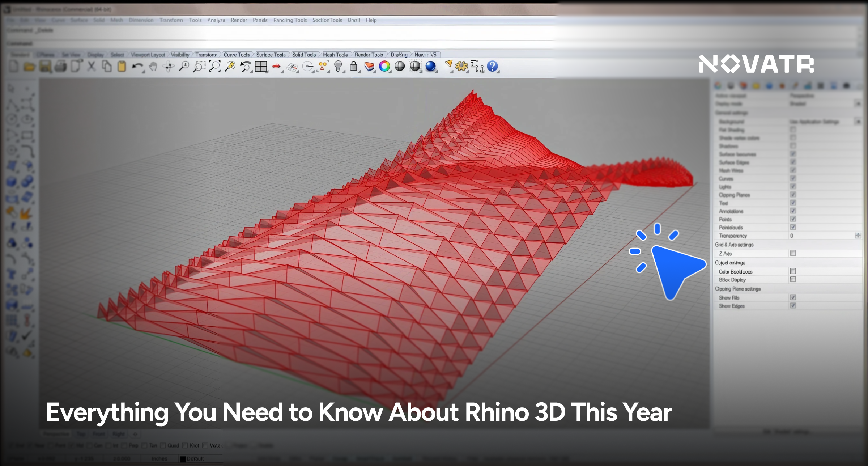868x466 pixels.
Task: Disable the Pointclouds checkbox
Action: click(x=793, y=227)
